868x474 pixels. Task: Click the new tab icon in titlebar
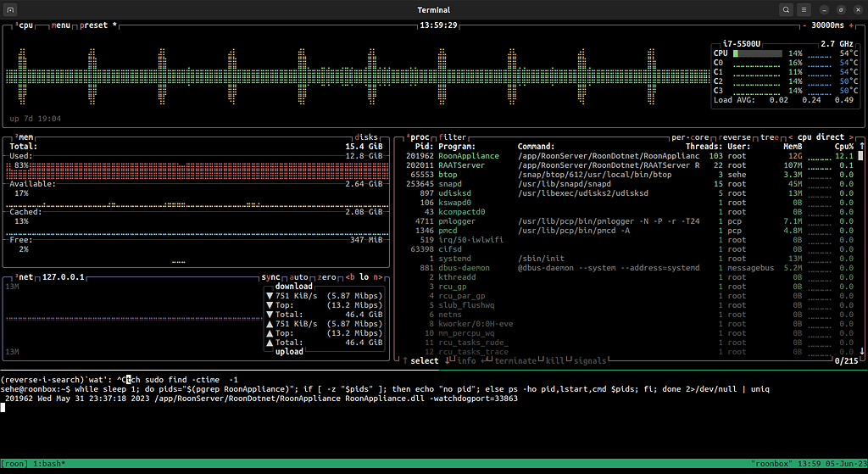click(12, 9)
